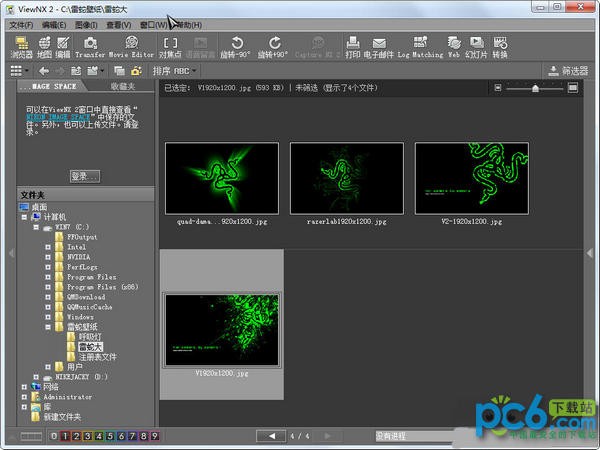Switch to the Map (地图) workspace

pyautogui.click(x=44, y=47)
